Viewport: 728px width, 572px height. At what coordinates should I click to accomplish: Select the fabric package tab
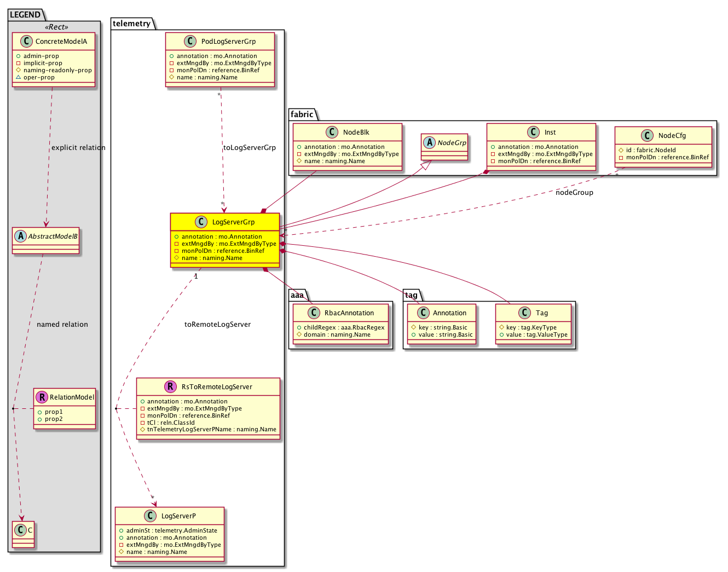(302, 114)
